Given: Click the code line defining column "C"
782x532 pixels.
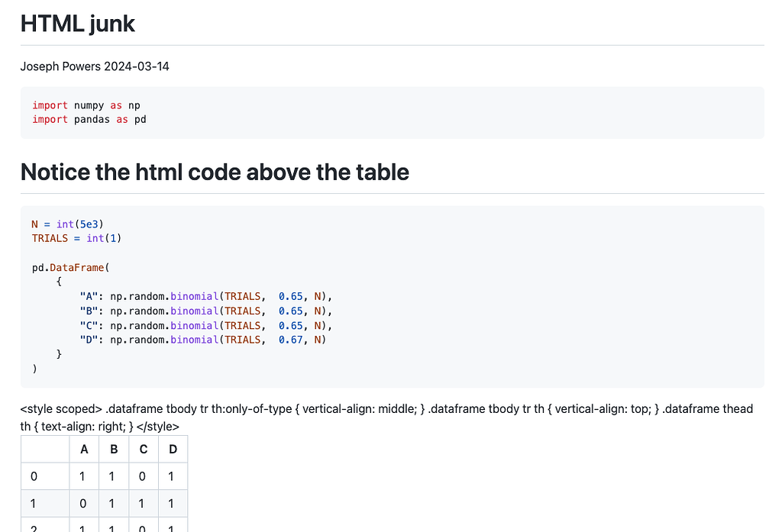Looking at the screenshot, I should click(x=206, y=325).
